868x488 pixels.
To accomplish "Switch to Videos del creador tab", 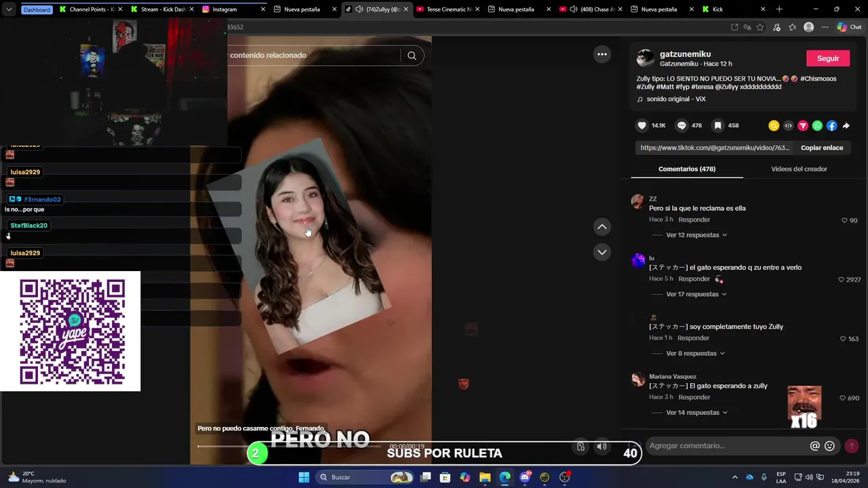I will click(x=799, y=169).
